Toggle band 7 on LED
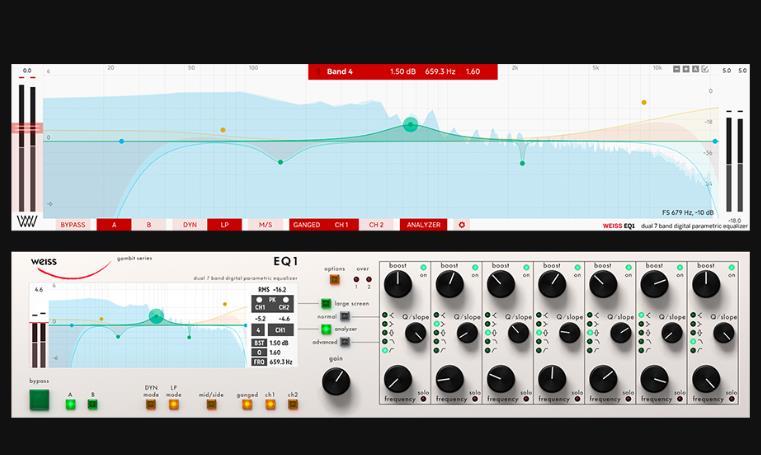 (731, 267)
